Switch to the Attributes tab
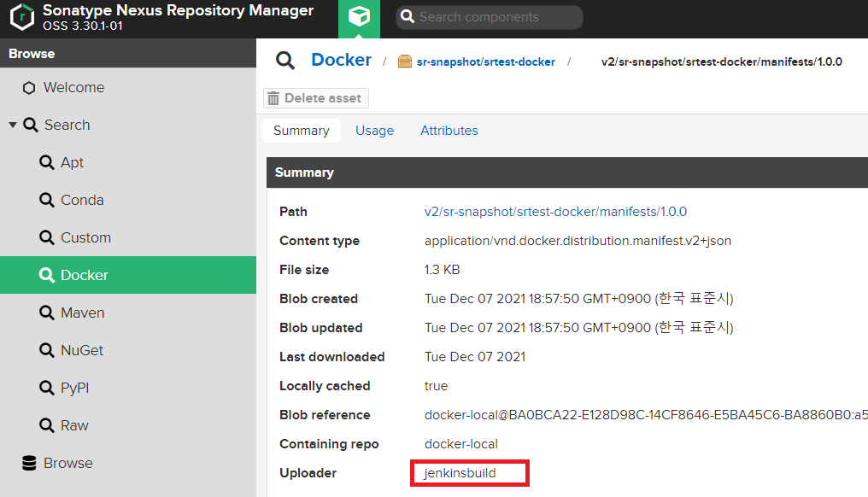Viewport: 868px width, 497px height. [449, 131]
